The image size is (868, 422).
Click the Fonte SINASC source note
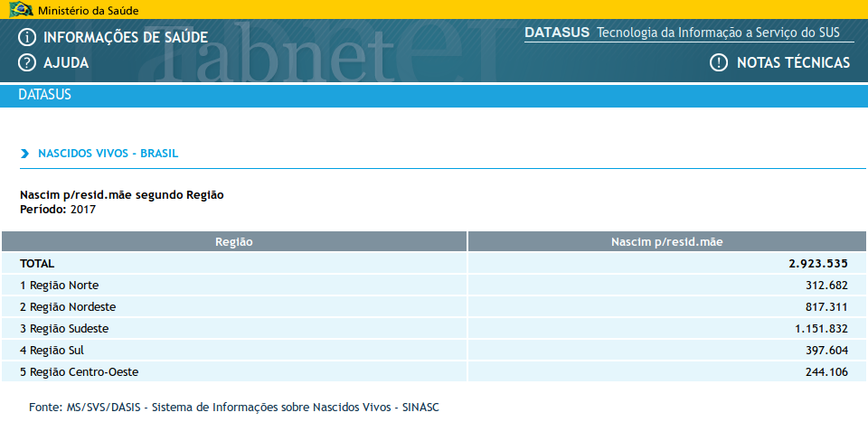click(x=234, y=408)
